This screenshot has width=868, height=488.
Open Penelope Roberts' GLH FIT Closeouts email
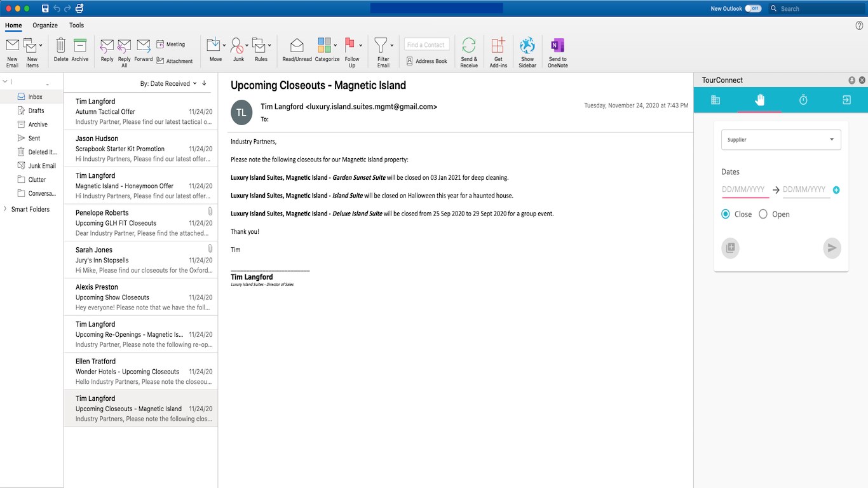pos(141,223)
